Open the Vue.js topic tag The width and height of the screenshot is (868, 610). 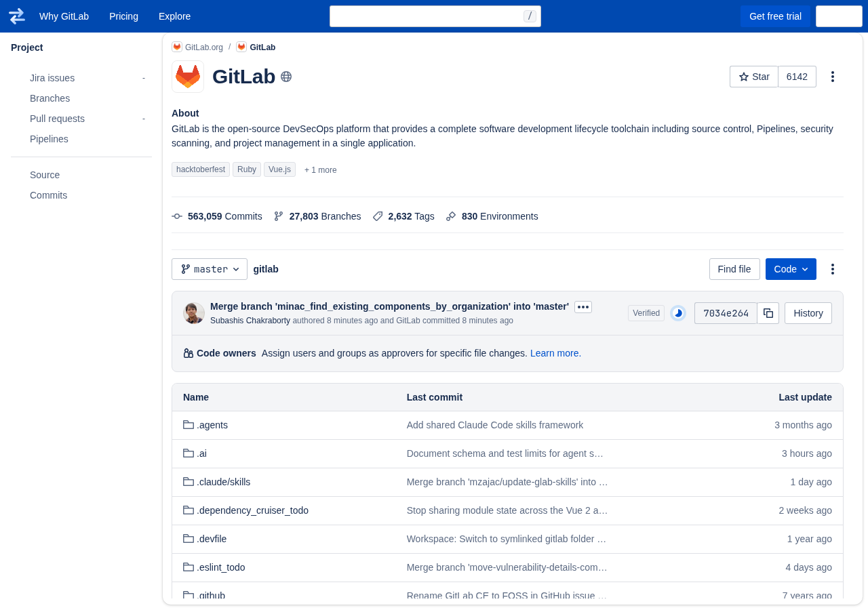279,169
